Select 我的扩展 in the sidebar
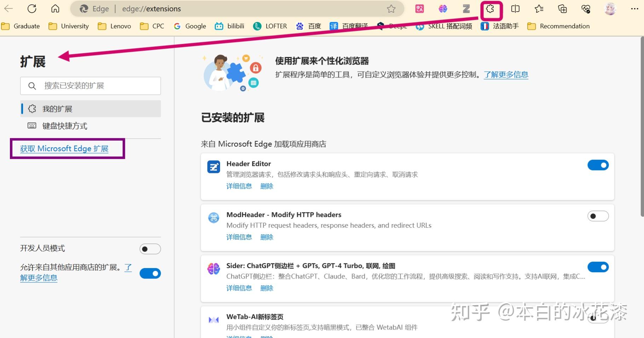This screenshot has width=644, height=338. point(91,109)
